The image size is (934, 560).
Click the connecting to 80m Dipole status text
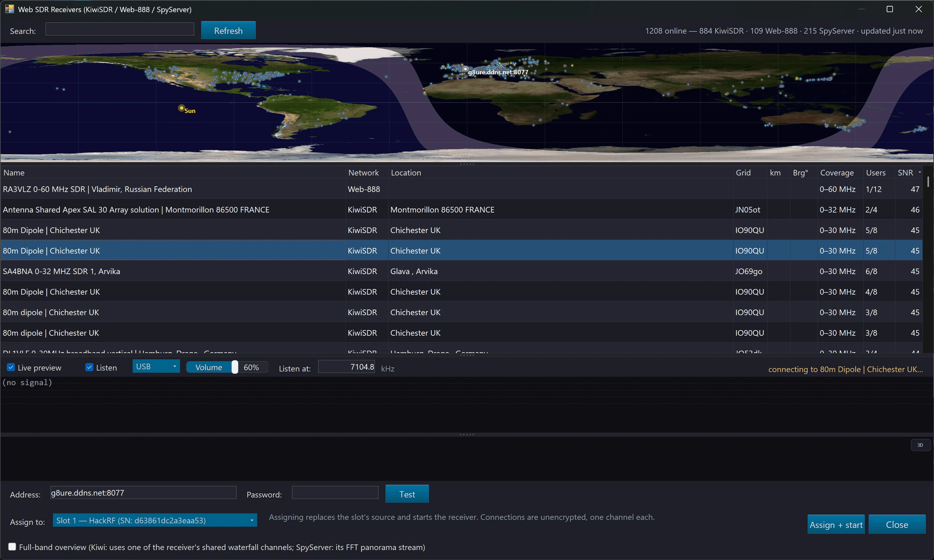(845, 369)
